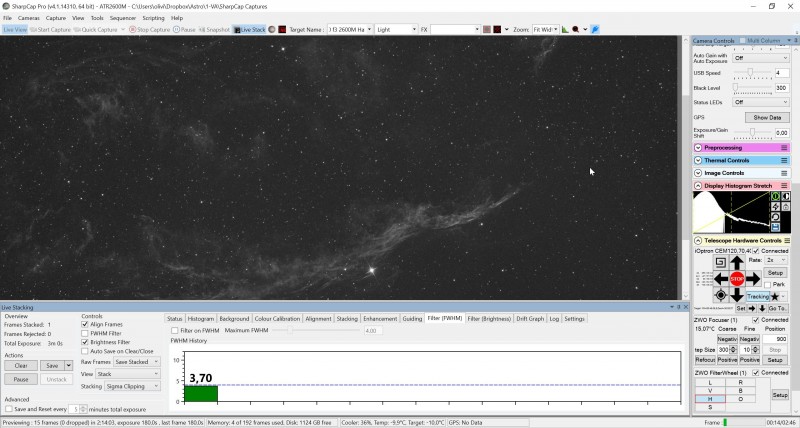
Task: Toggle the image histogram toolbar icon
Action: [x=565, y=30]
